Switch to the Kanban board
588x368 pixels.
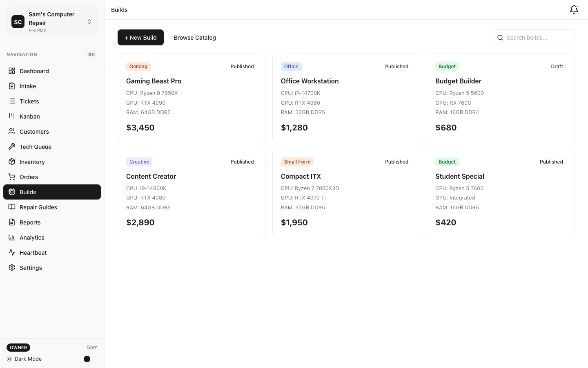tap(29, 117)
